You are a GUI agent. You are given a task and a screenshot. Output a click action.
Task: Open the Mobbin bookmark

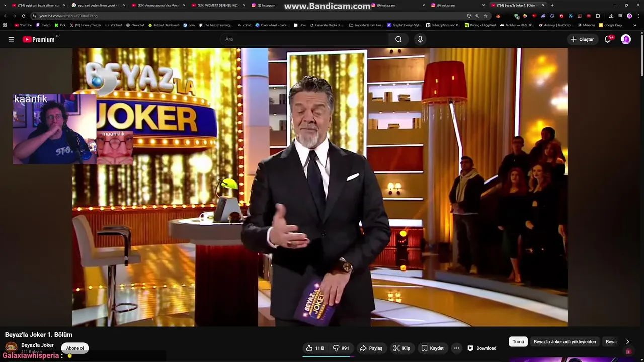point(517,25)
